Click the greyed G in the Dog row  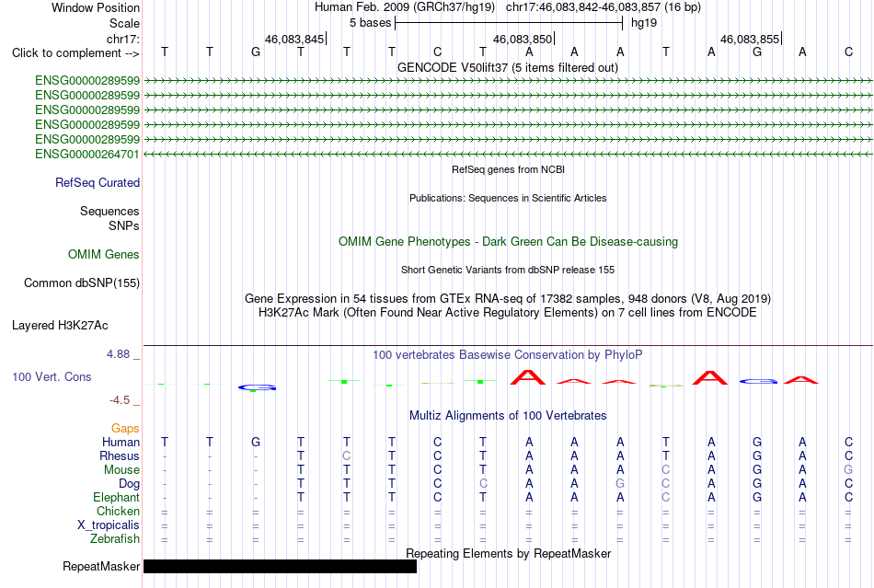[620, 484]
